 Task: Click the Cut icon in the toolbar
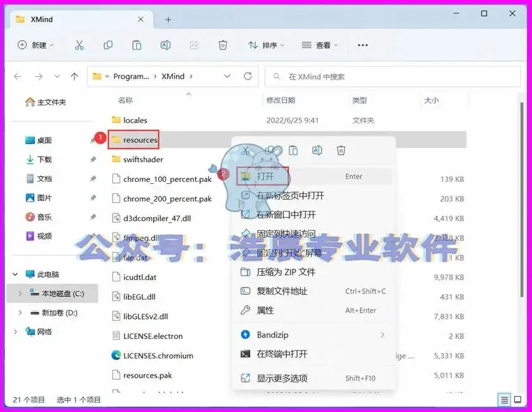pos(79,45)
